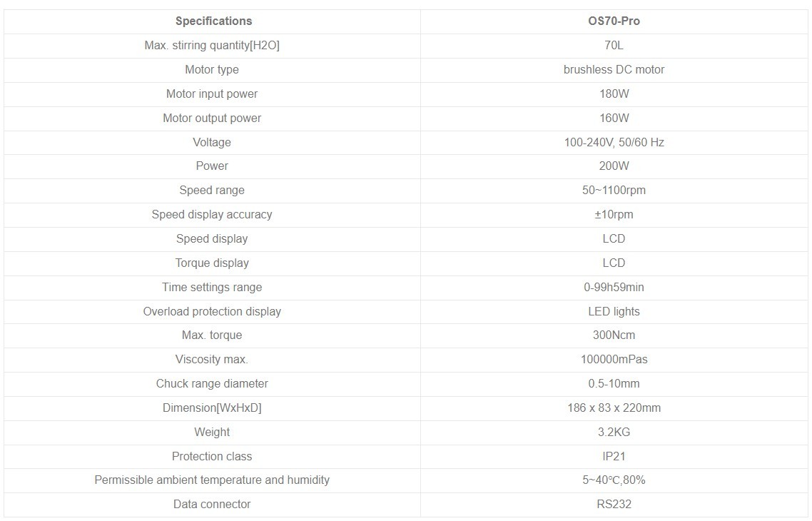Click the 100000mPas viscosity value
812x521 pixels.
click(614, 360)
